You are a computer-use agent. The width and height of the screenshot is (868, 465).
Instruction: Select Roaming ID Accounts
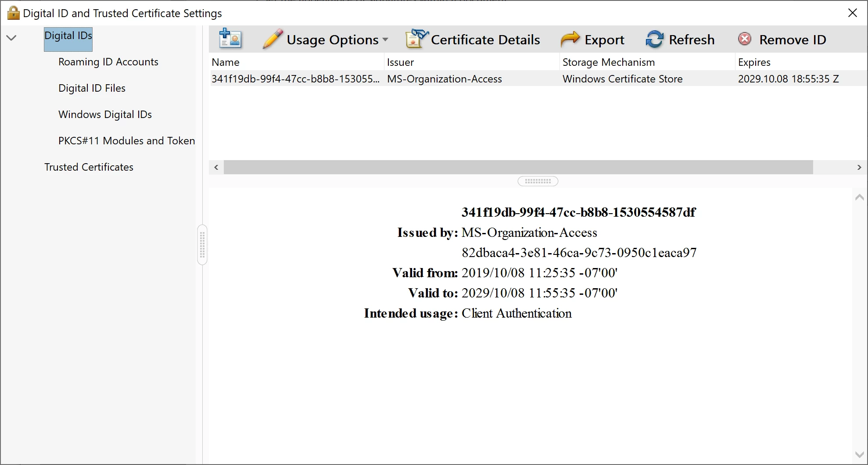pyautogui.click(x=108, y=62)
